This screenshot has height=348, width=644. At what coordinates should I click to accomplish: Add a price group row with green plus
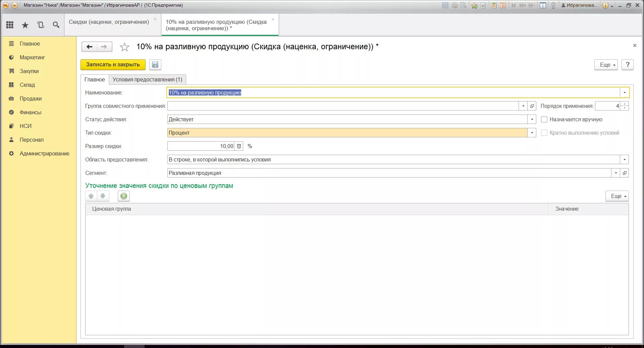(x=124, y=196)
